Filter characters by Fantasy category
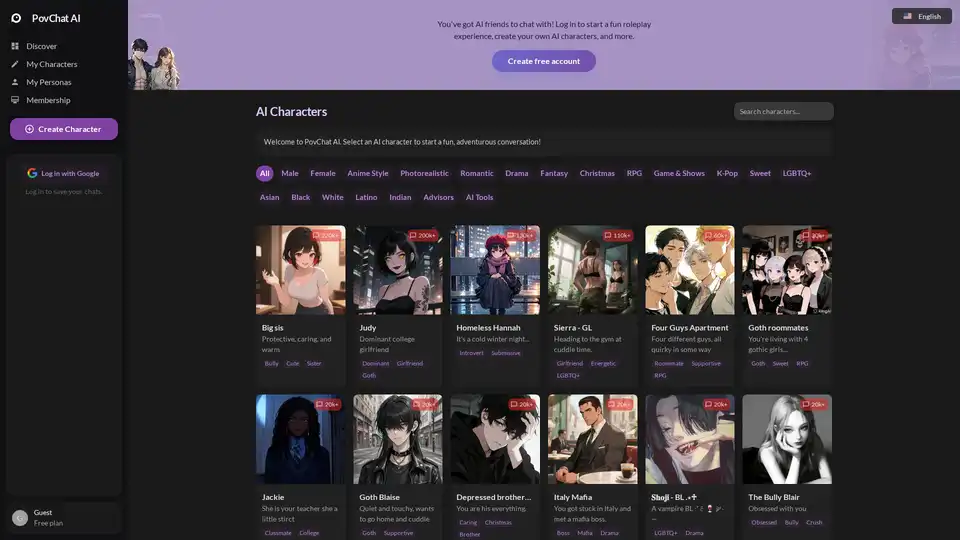Viewport: 960px width, 540px height. point(553,173)
